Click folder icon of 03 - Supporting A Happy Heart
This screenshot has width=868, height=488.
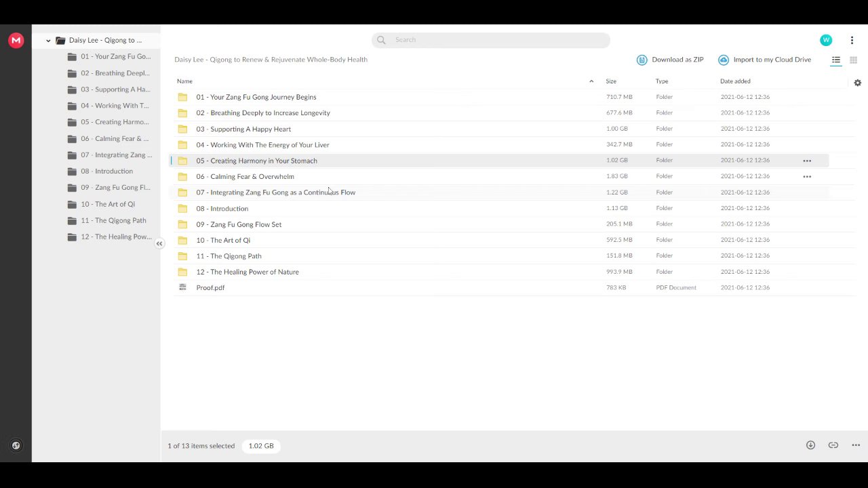[x=182, y=129]
